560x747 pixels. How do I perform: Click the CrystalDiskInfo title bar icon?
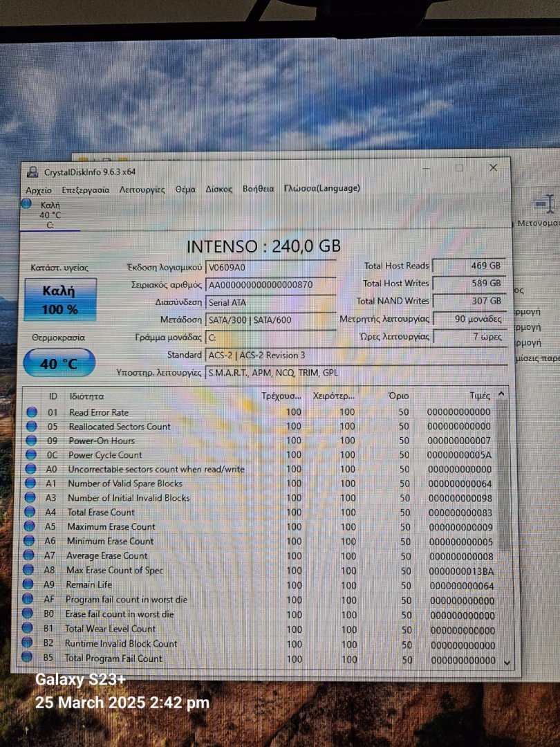32,172
